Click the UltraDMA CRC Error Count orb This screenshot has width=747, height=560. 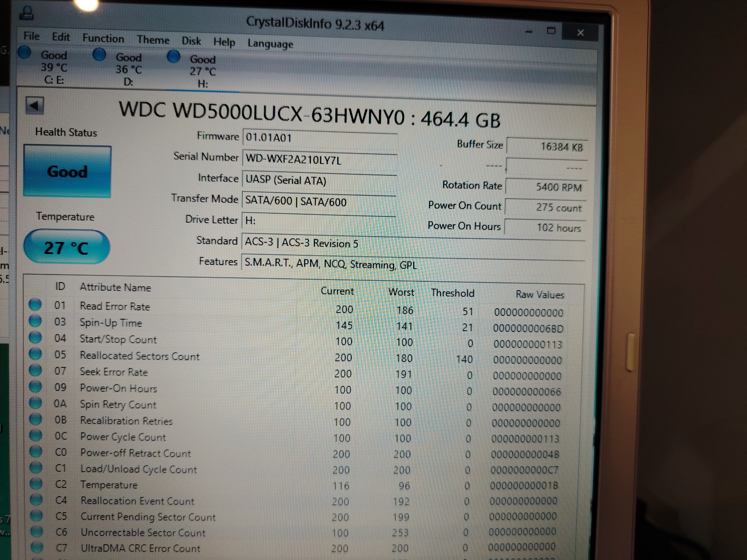pos(36,547)
